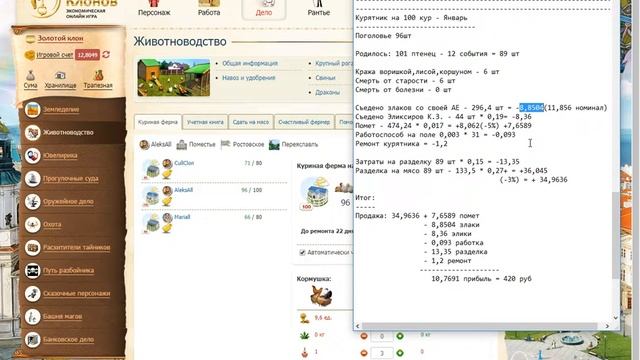This screenshot has height=360, width=640.
Task: Open the Работа top menu
Action: (209, 9)
